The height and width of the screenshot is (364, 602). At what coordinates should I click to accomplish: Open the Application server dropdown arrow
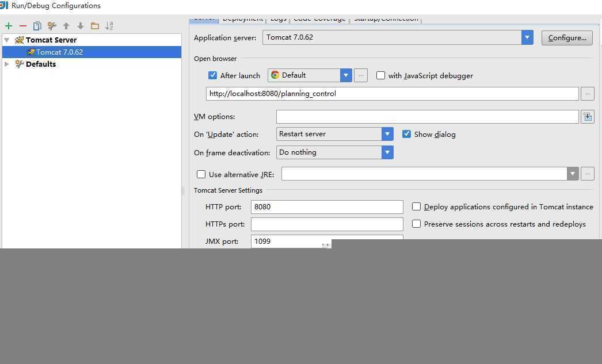pyautogui.click(x=527, y=37)
